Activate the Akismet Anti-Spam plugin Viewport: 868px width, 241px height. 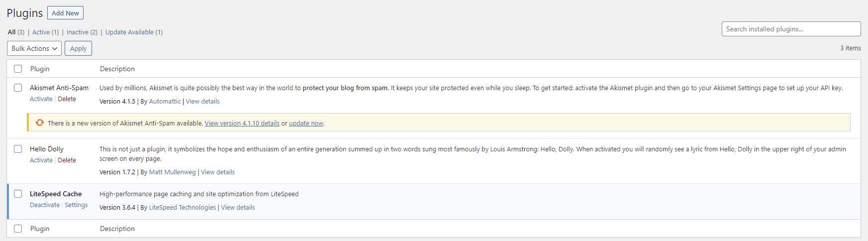tap(41, 99)
